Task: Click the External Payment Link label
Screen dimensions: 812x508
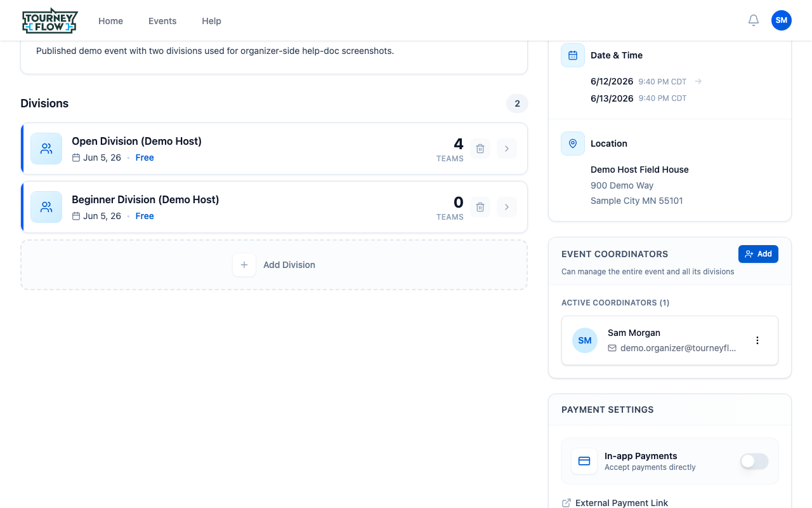Action: click(622, 503)
